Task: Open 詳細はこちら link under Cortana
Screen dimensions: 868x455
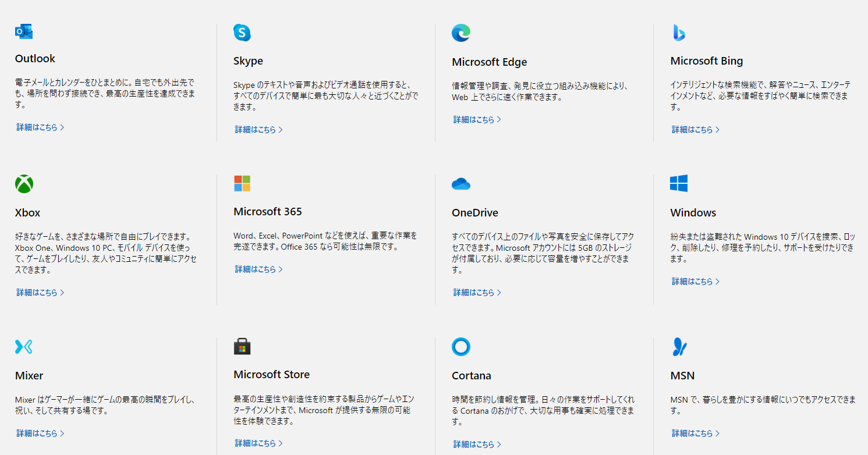Action: tap(477, 444)
